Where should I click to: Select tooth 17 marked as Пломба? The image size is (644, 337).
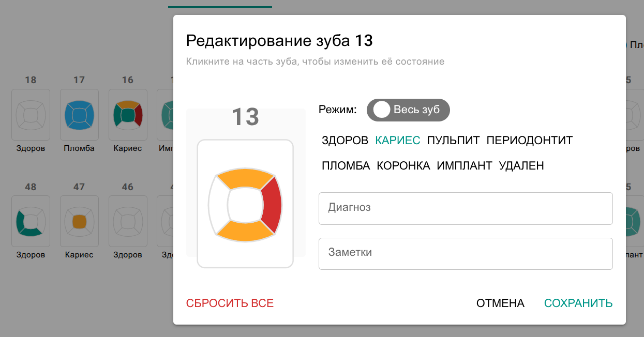pos(79,115)
